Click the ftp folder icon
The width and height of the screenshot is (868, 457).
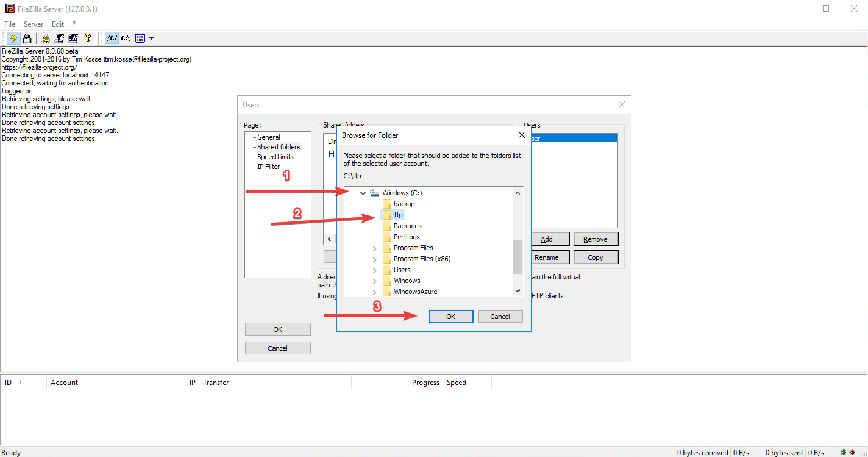[386, 215]
